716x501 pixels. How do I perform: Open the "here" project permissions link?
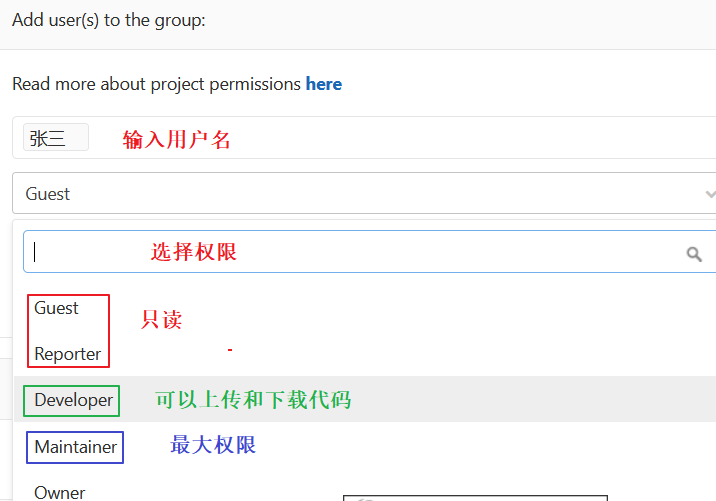pos(323,84)
